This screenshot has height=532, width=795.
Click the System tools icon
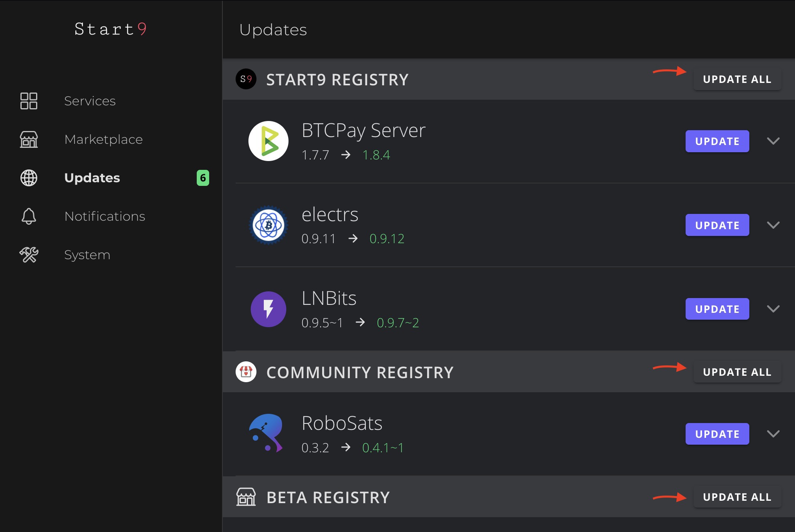coord(29,254)
